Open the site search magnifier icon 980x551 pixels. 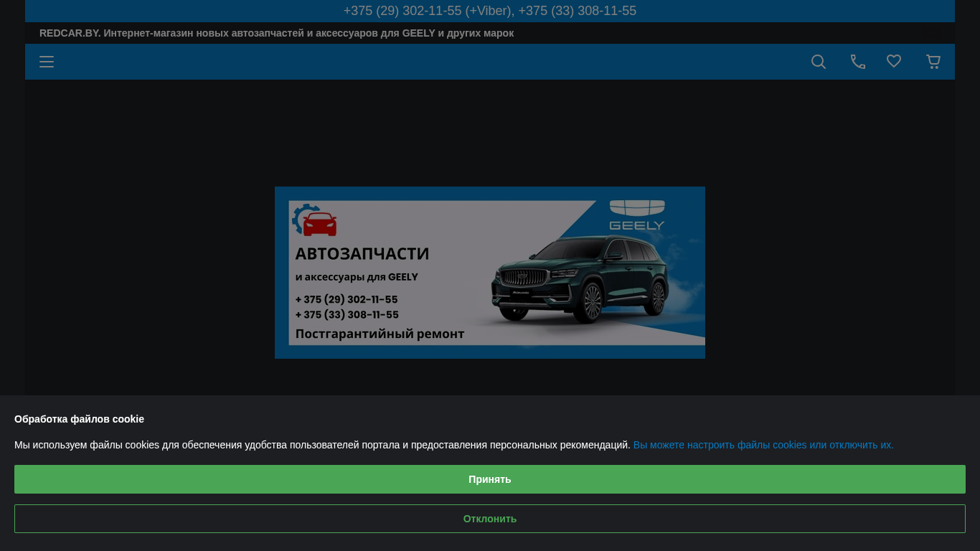pos(819,62)
